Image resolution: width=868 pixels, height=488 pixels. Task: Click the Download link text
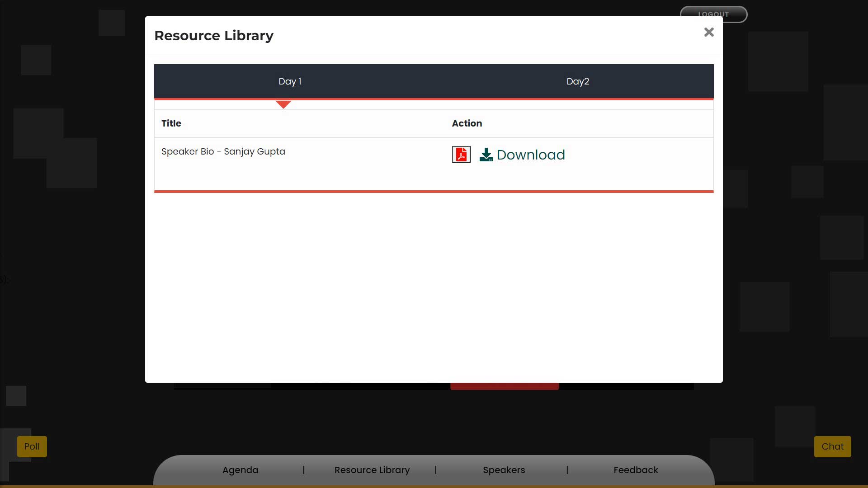[531, 155]
